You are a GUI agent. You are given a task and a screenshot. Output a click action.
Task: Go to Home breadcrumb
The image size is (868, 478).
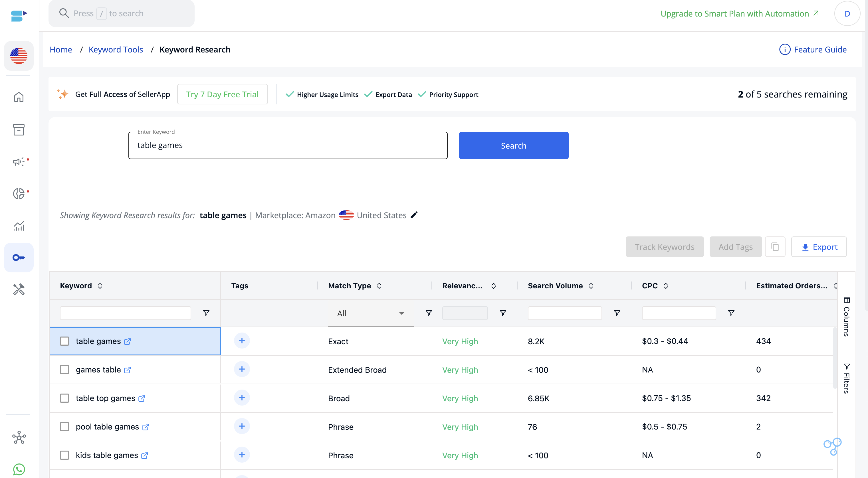[61, 50]
